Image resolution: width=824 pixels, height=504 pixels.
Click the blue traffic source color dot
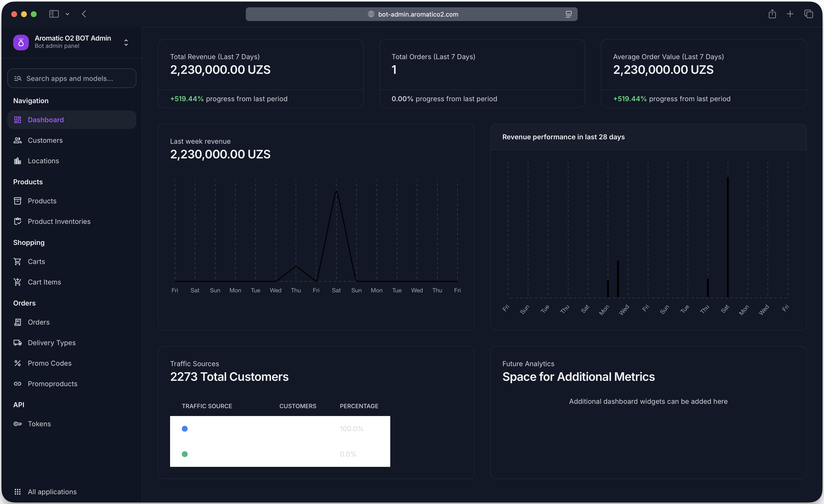pos(184,429)
